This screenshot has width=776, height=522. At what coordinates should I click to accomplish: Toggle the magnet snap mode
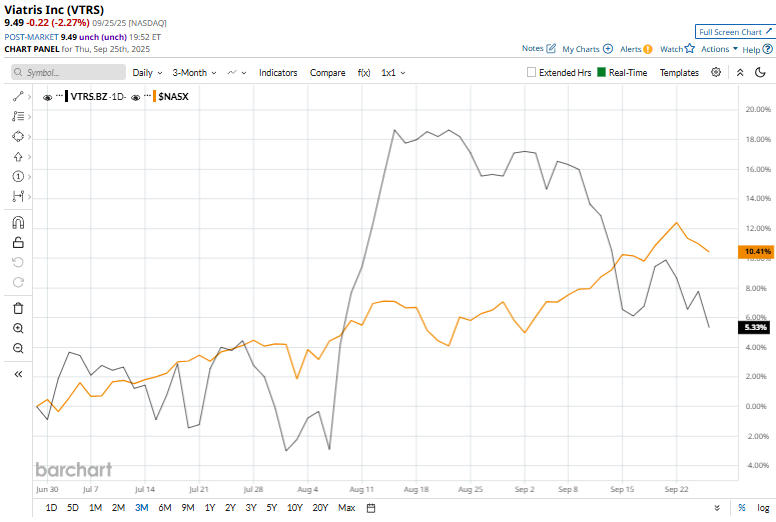click(18, 223)
